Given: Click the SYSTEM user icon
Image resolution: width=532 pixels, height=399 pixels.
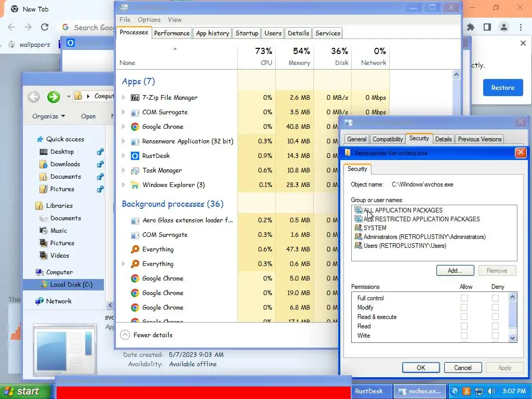Looking at the screenshot, I should coord(358,228).
